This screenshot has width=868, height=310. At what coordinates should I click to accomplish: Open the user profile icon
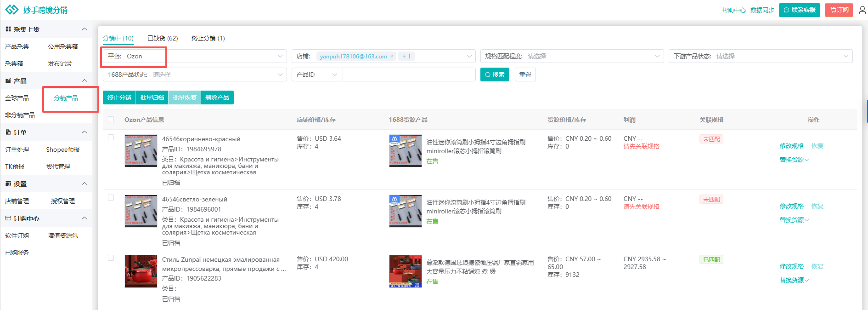[x=862, y=10]
